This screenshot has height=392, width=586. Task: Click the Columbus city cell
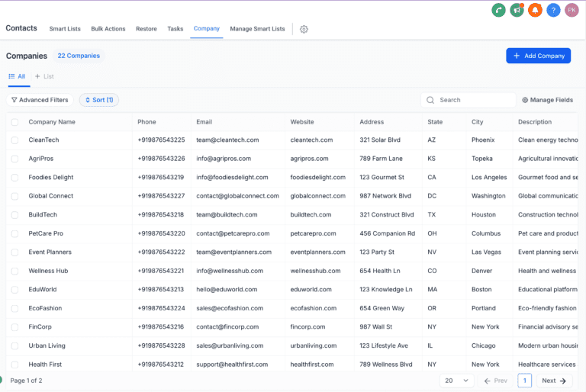pos(486,233)
